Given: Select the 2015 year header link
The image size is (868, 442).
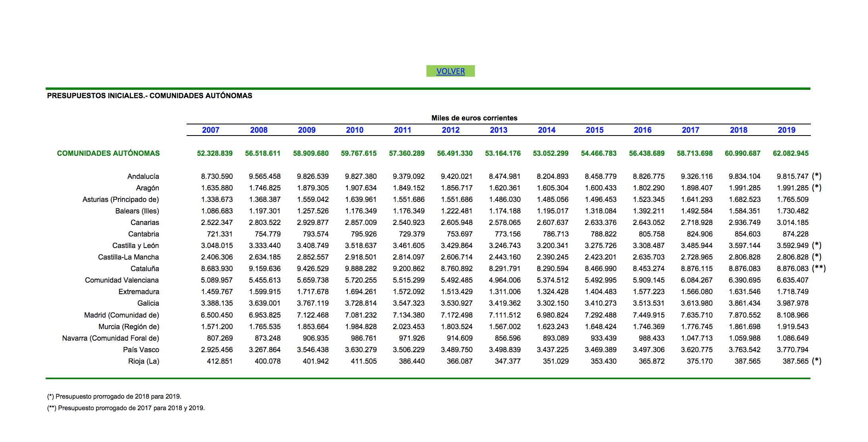Looking at the screenshot, I should (x=594, y=130).
